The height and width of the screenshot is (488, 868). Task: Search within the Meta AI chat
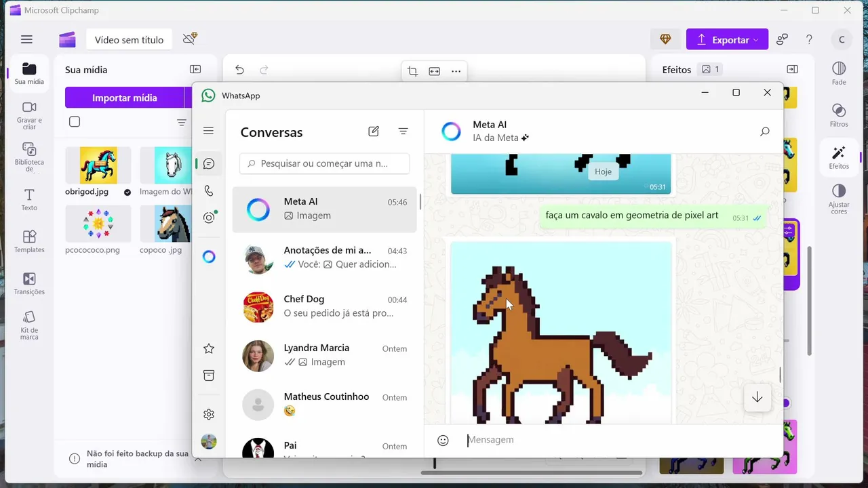pos(765,131)
